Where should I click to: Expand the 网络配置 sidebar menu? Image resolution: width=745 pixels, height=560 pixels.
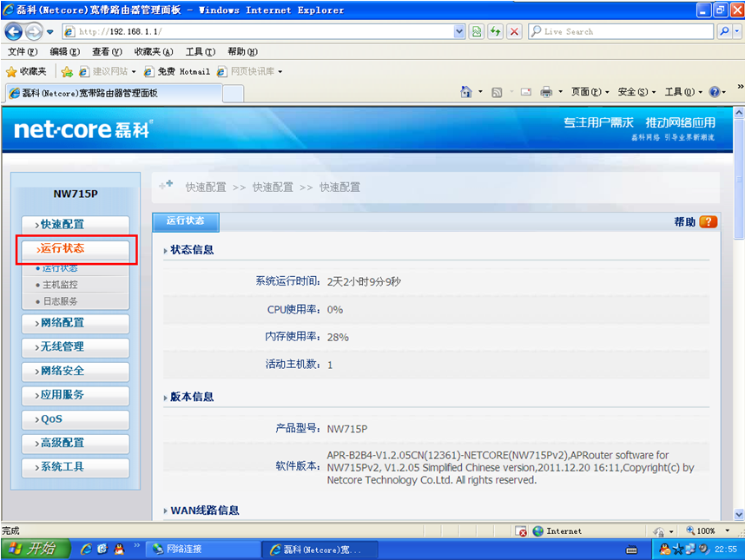[75, 323]
